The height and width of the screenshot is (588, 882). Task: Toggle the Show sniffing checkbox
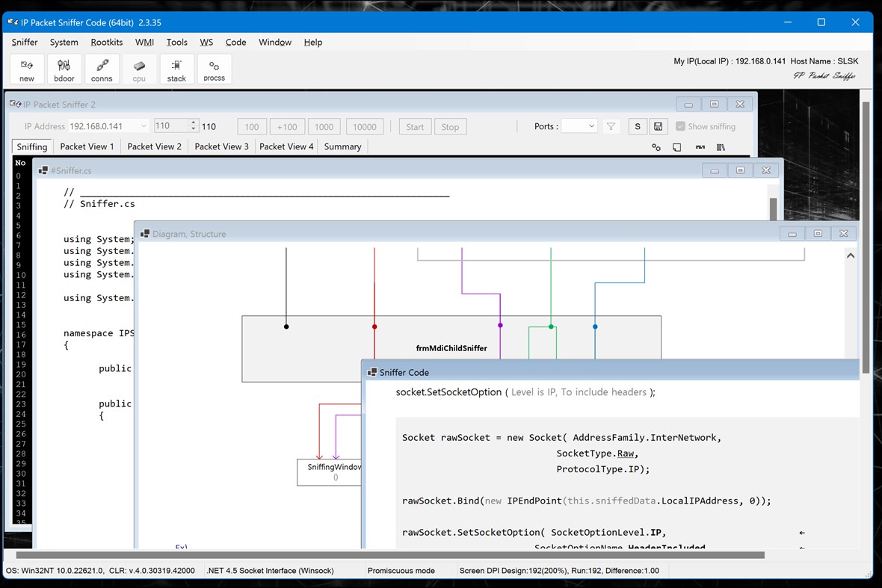[x=681, y=126]
